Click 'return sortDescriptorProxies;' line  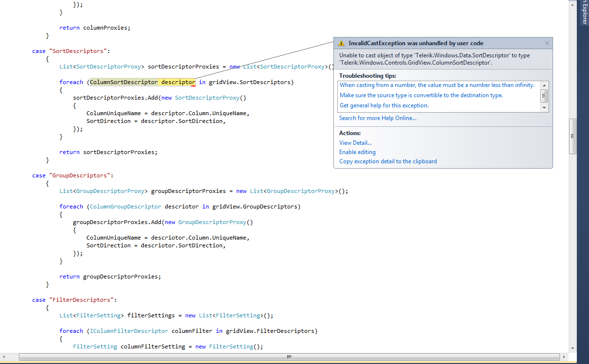pyautogui.click(x=108, y=152)
